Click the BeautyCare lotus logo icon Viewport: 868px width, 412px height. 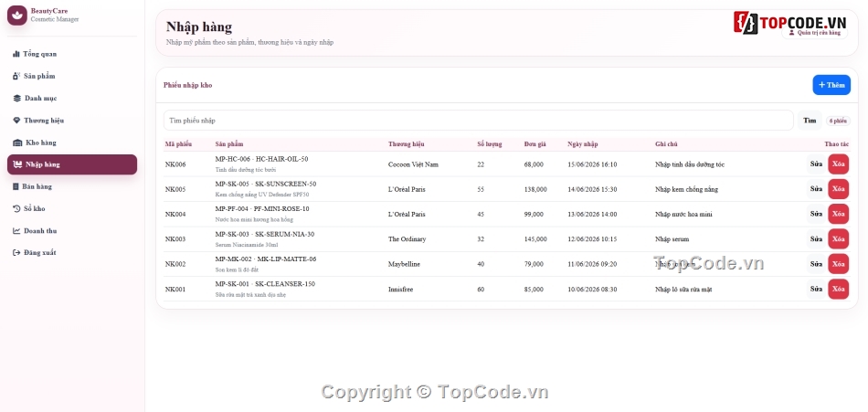16,15
